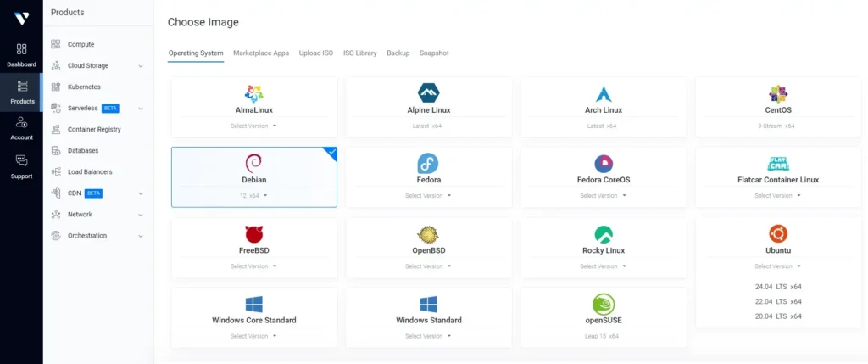Click the Vultr logo icon
Image resolution: width=868 pixels, height=364 pixels.
click(21, 19)
